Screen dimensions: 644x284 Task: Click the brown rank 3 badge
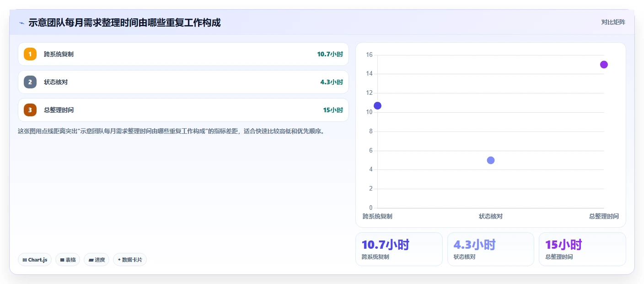pos(30,110)
